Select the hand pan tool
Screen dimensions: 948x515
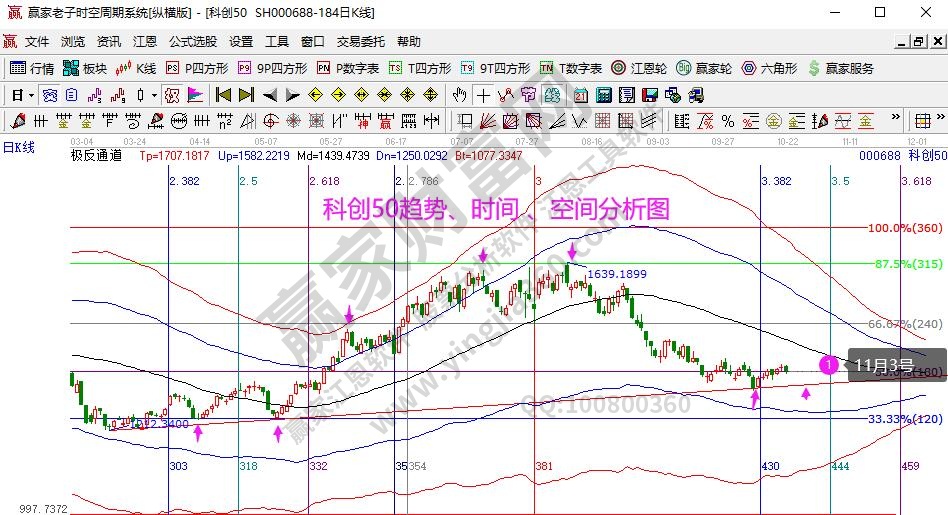[459, 95]
